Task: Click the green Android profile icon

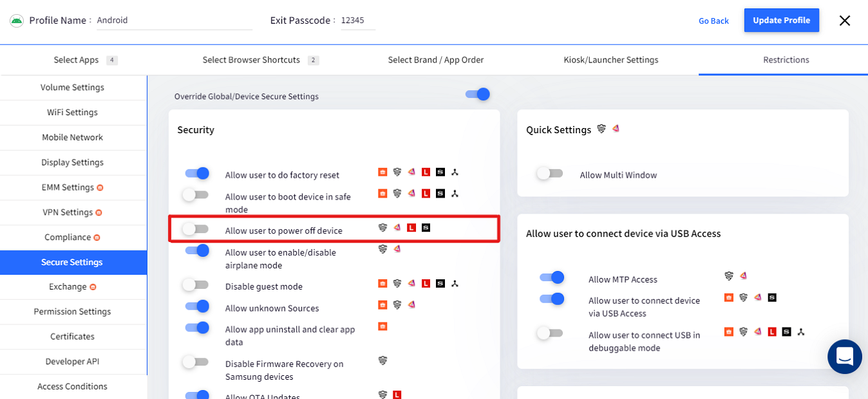Action: click(x=17, y=21)
